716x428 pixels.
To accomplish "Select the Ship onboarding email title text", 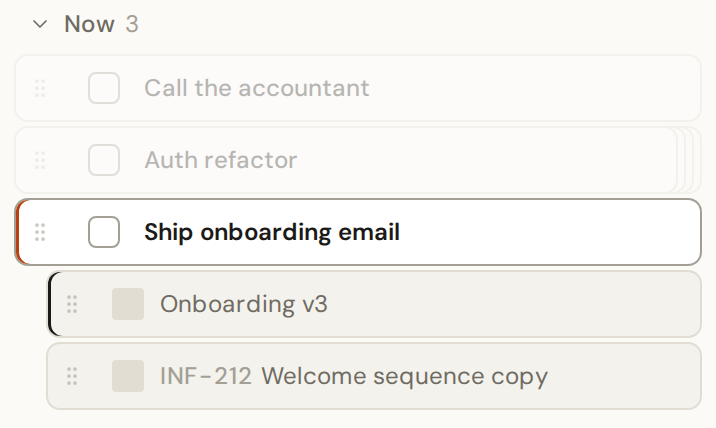I will (272, 232).
